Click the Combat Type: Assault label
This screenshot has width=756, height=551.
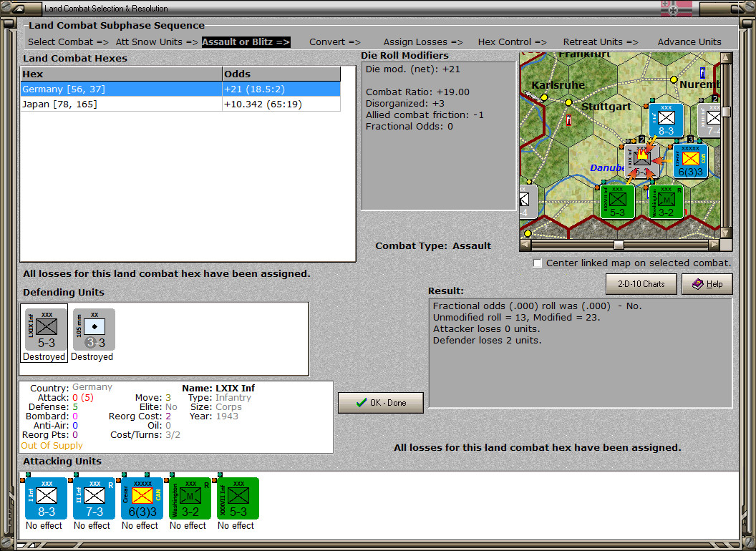(x=433, y=246)
